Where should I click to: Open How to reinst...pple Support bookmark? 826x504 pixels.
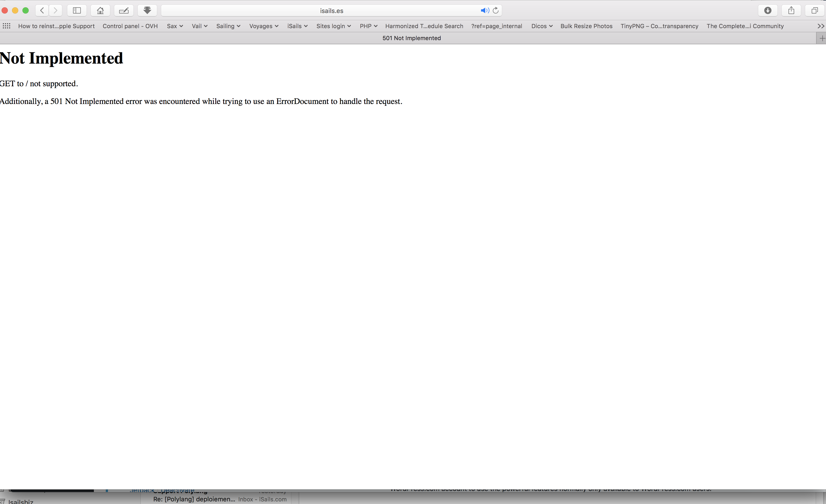[x=56, y=26]
